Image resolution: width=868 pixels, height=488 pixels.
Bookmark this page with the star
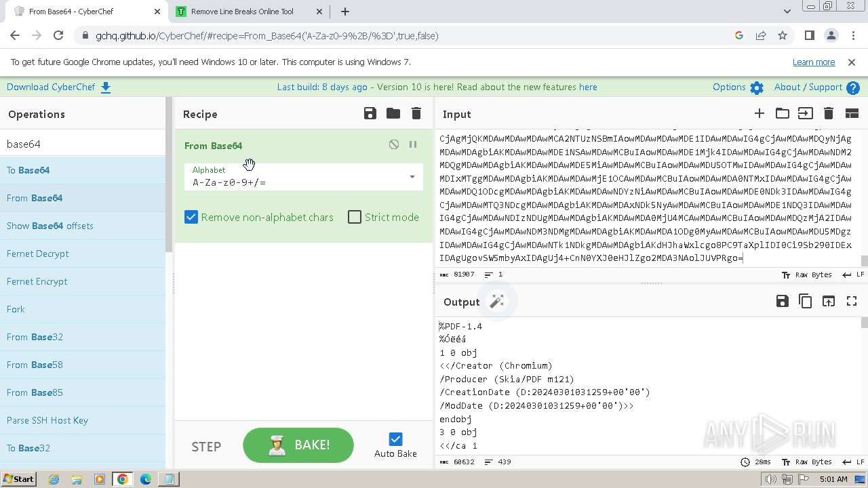783,35
